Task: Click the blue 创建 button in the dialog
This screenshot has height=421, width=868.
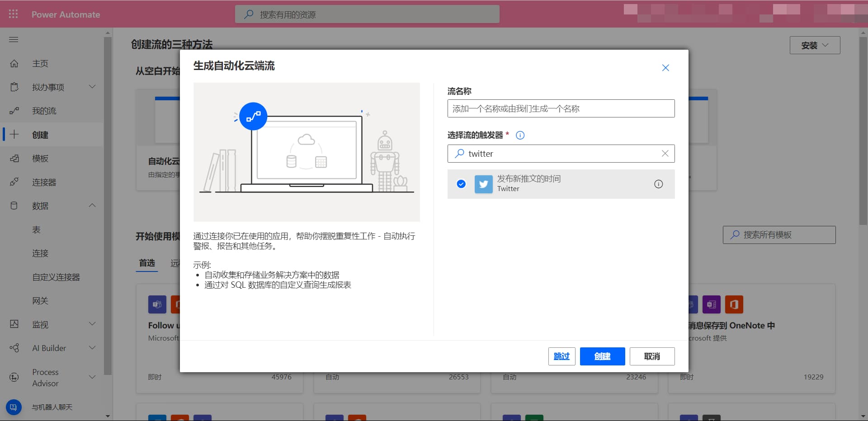Action: 602,356
